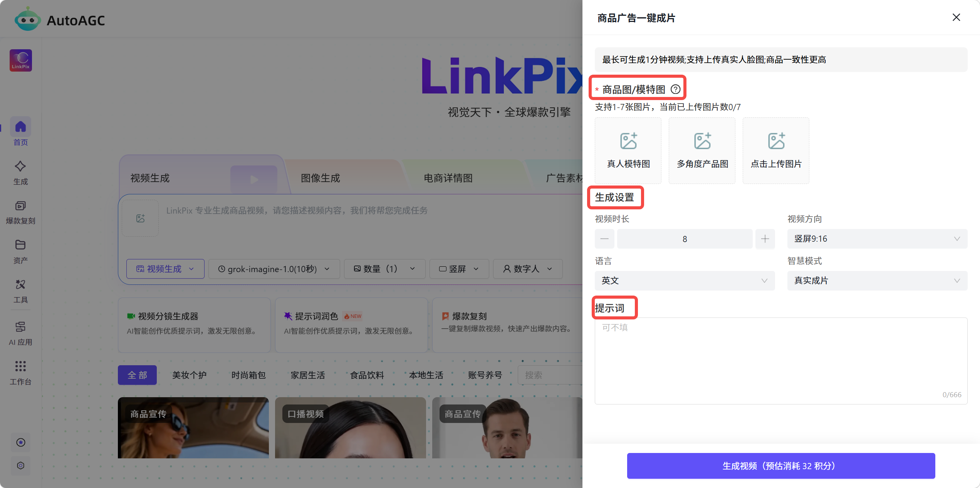
Task: Open the 智慧模式 真实成片 dropdown
Action: click(x=877, y=281)
